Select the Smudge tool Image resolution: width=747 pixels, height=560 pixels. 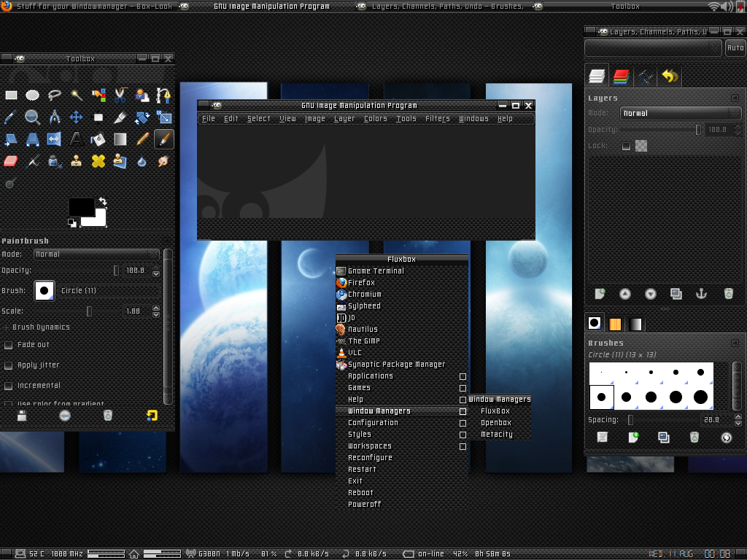[x=164, y=161]
